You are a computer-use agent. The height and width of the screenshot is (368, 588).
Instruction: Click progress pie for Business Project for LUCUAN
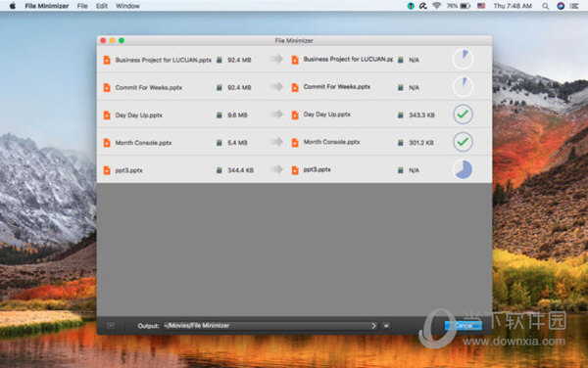click(x=463, y=59)
